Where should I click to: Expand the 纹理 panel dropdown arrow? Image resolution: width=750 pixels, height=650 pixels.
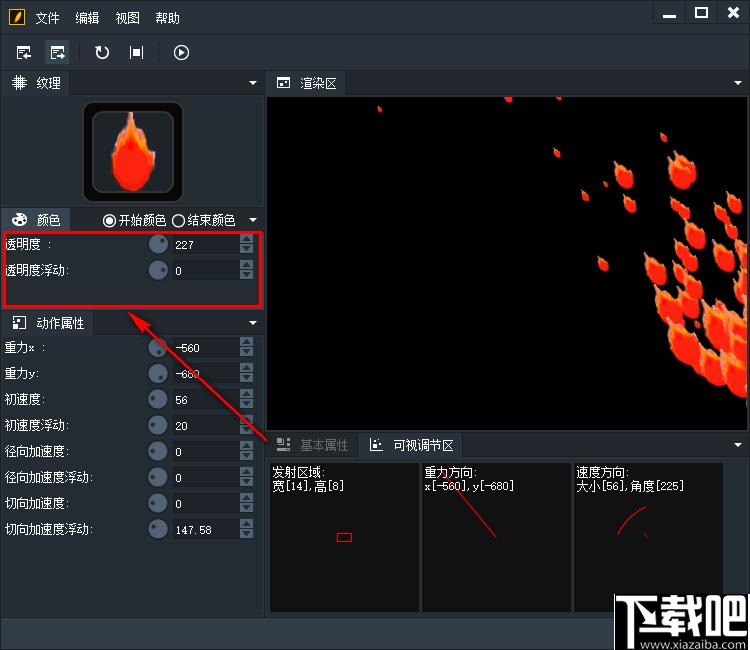(253, 83)
